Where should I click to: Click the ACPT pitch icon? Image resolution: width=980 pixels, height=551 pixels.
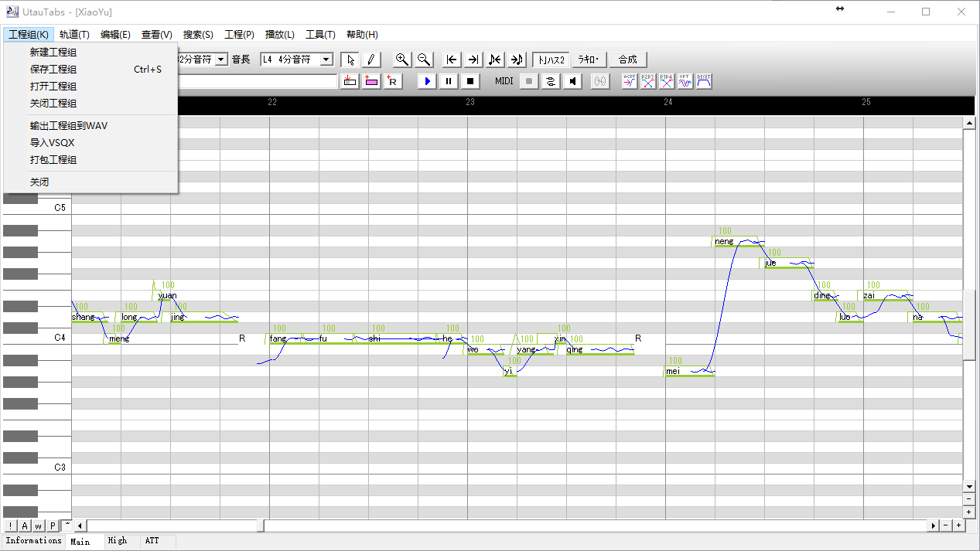pos(630,81)
